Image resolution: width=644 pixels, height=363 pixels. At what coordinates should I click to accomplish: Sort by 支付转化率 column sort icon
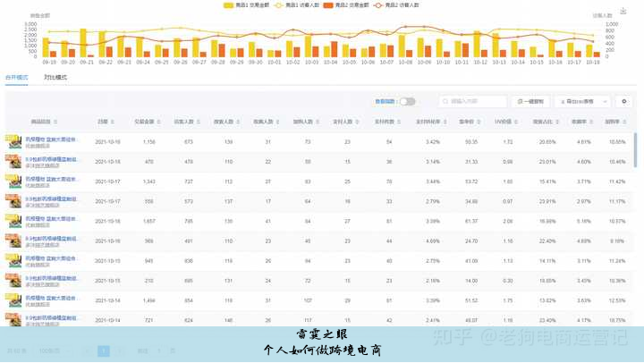coord(445,122)
